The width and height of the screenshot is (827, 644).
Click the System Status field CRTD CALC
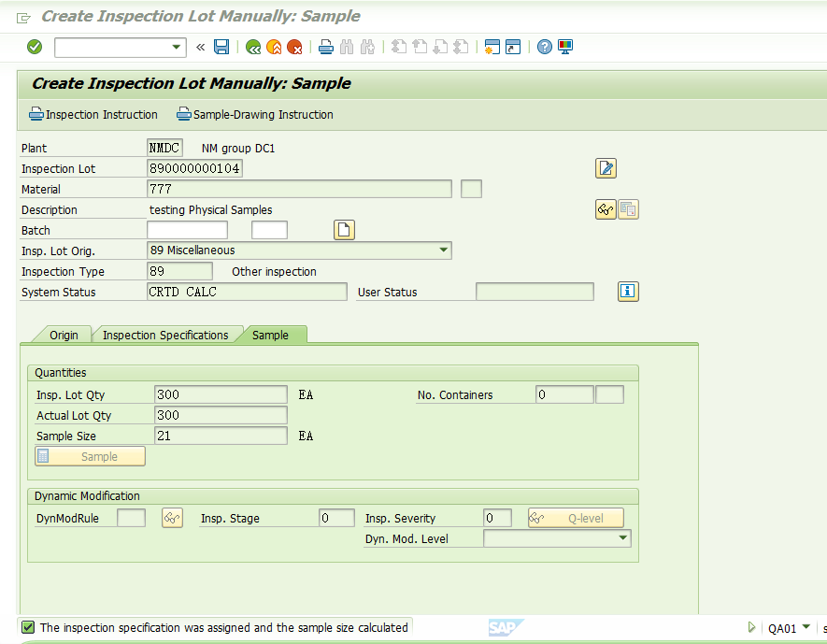[x=247, y=292]
